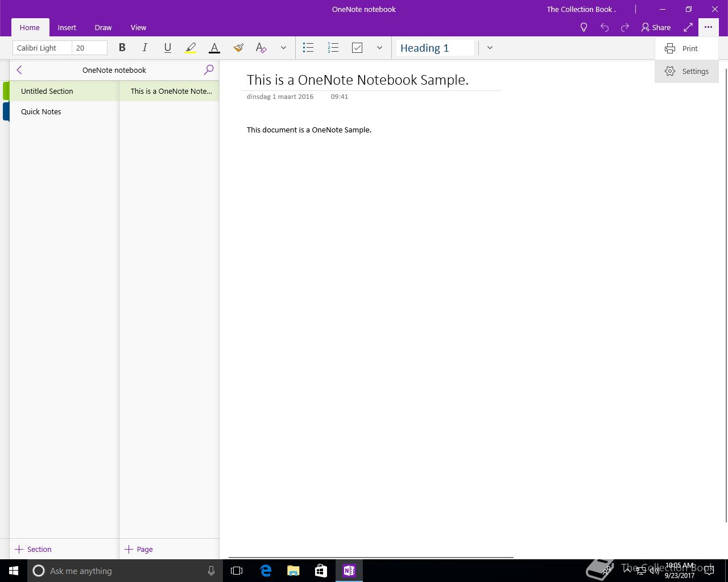This screenshot has width=728, height=582.
Task: Apply yellow text highlight
Action: pos(191,48)
